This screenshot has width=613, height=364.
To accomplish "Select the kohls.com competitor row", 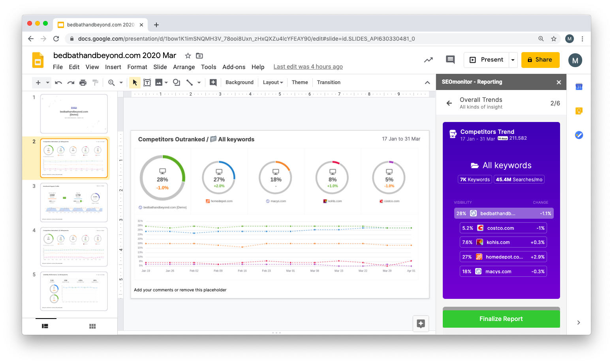I will click(503, 242).
